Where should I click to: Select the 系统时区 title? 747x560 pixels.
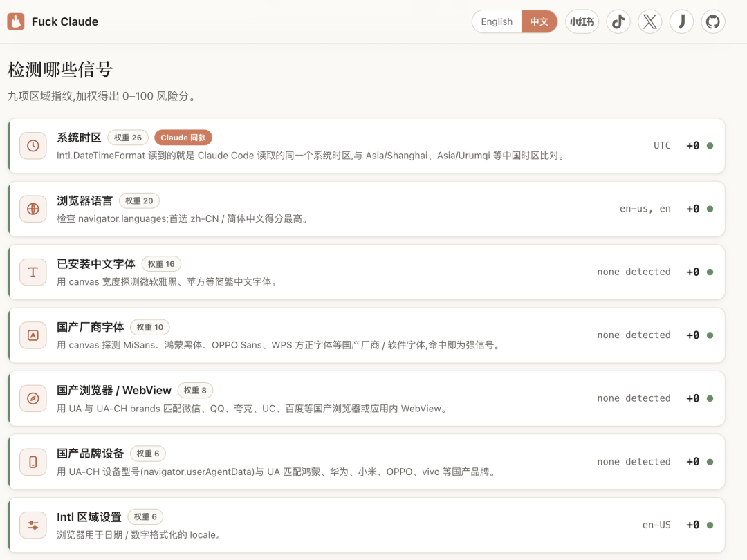(79, 138)
